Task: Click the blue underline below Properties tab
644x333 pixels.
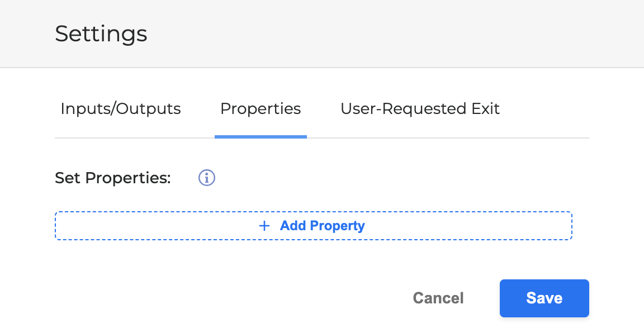Action: tap(261, 136)
